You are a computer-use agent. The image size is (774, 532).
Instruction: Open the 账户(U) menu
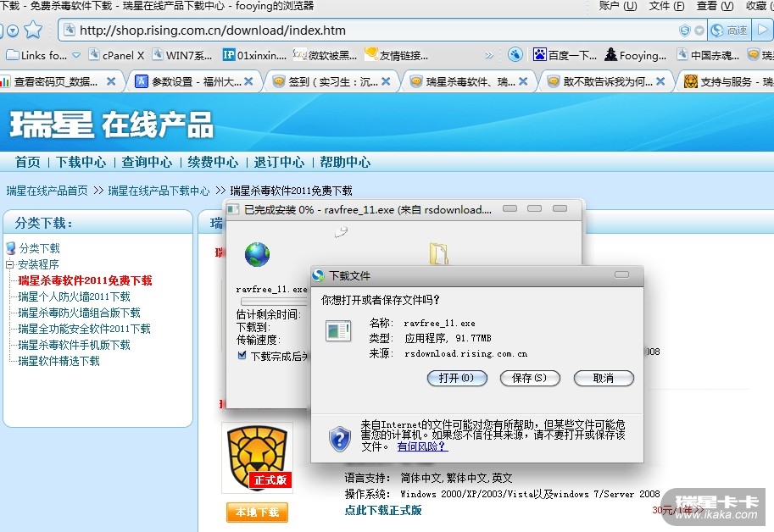pos(617,6)
